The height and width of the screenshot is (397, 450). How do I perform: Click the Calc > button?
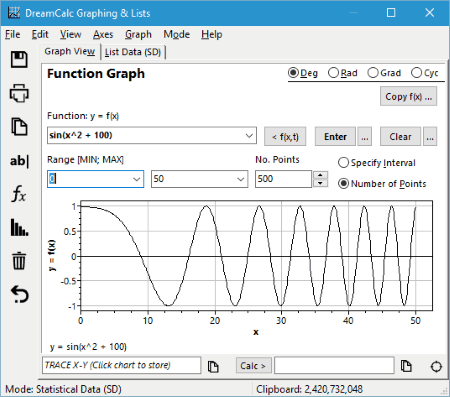[253, 366]
